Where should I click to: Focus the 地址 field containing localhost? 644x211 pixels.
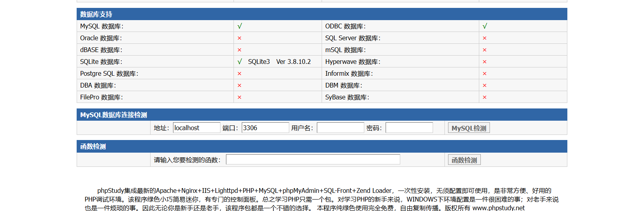pos(196,128)
